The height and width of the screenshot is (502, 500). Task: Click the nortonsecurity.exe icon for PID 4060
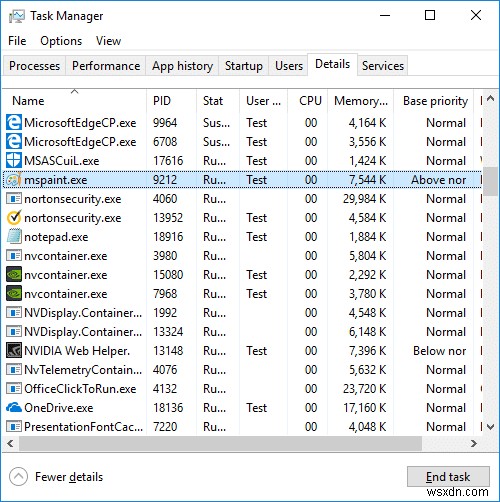pyautogui.click(x=14, y=199)
